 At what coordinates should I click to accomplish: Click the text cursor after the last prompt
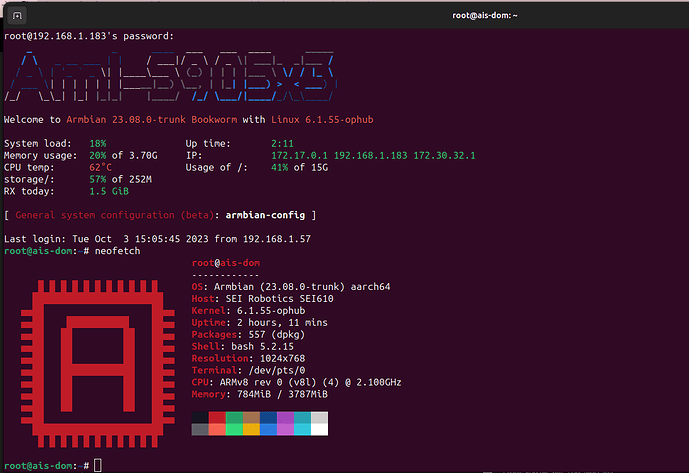(98, 465)
